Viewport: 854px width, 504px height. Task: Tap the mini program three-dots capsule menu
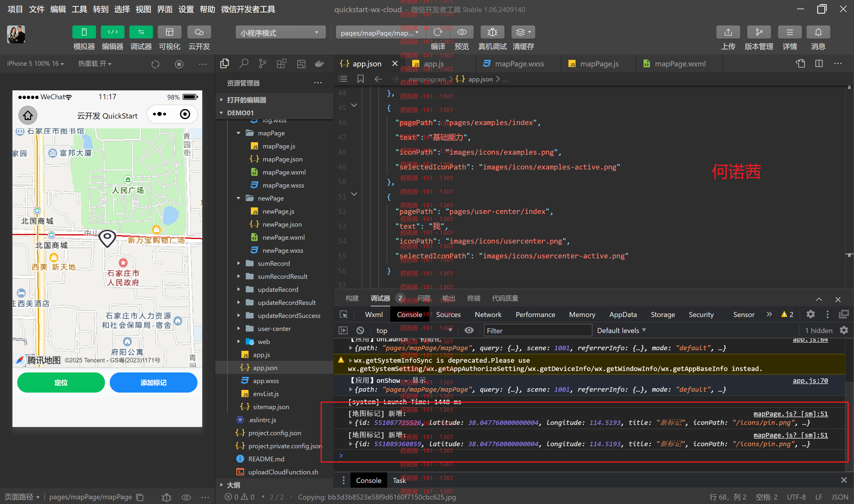[160, 114]
